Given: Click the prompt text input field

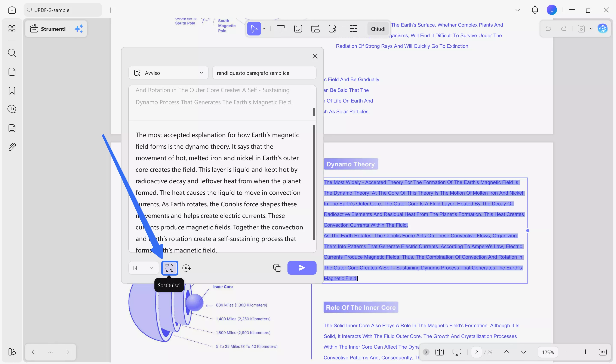Looking at the screenshot, I should (264, 73).
